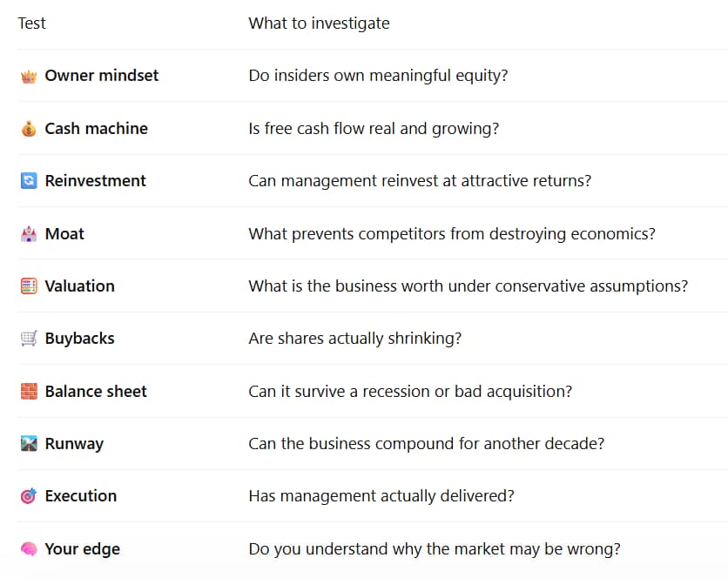
Task: Click the road icon next to Runway
Action: (29, 444)
